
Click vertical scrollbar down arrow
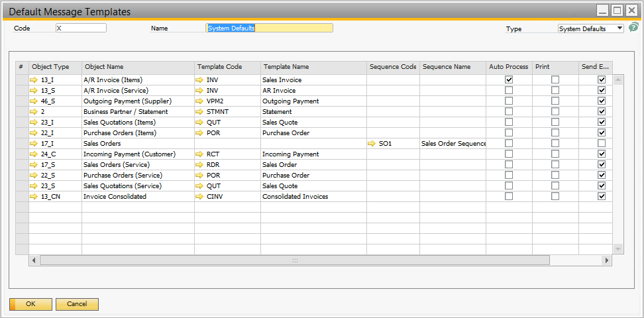617,249
